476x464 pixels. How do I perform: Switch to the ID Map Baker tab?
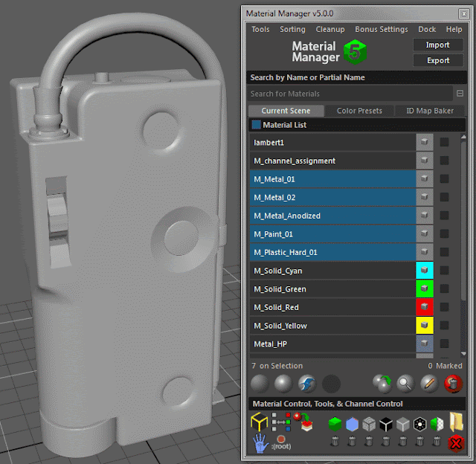(430, 111)
